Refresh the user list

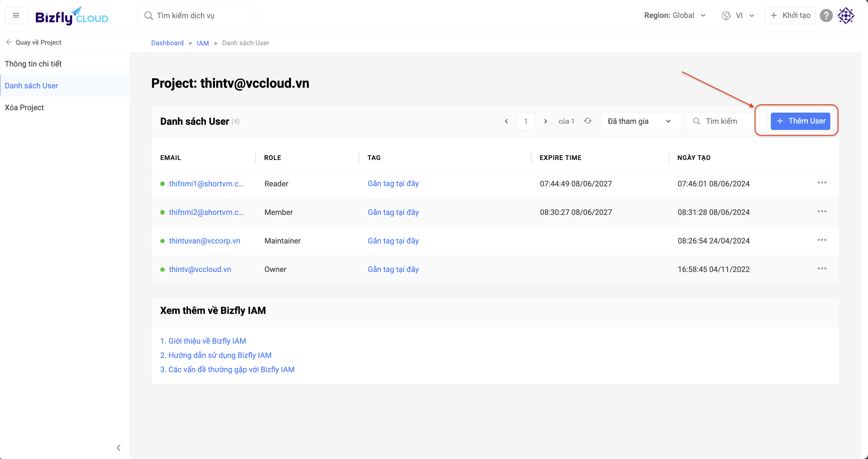[x=588, y=121]
